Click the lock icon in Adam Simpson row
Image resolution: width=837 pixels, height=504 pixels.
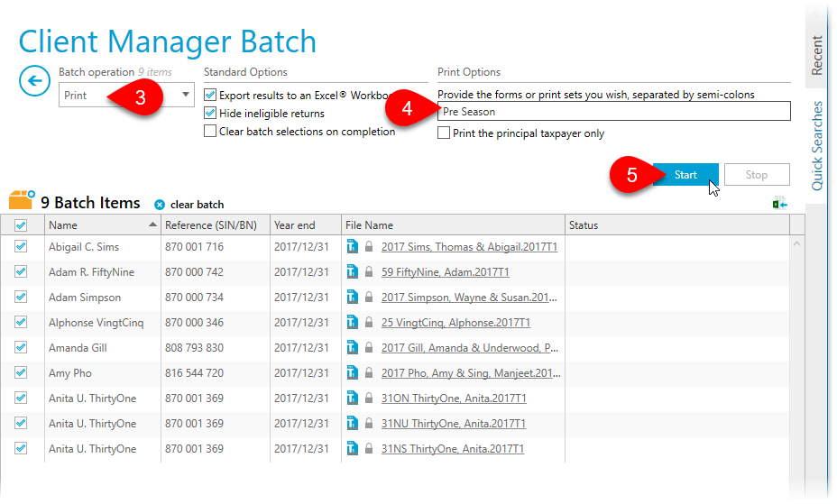click(x=369, y=297)
